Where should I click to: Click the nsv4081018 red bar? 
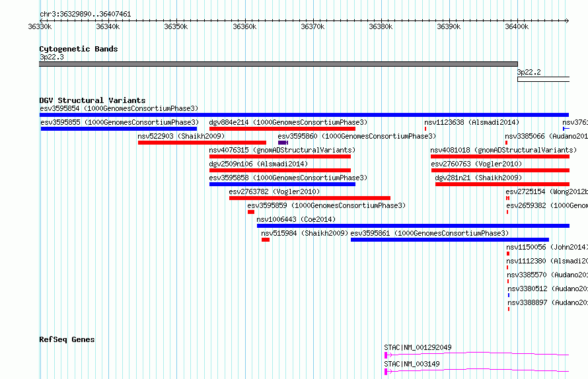(500, 156)
